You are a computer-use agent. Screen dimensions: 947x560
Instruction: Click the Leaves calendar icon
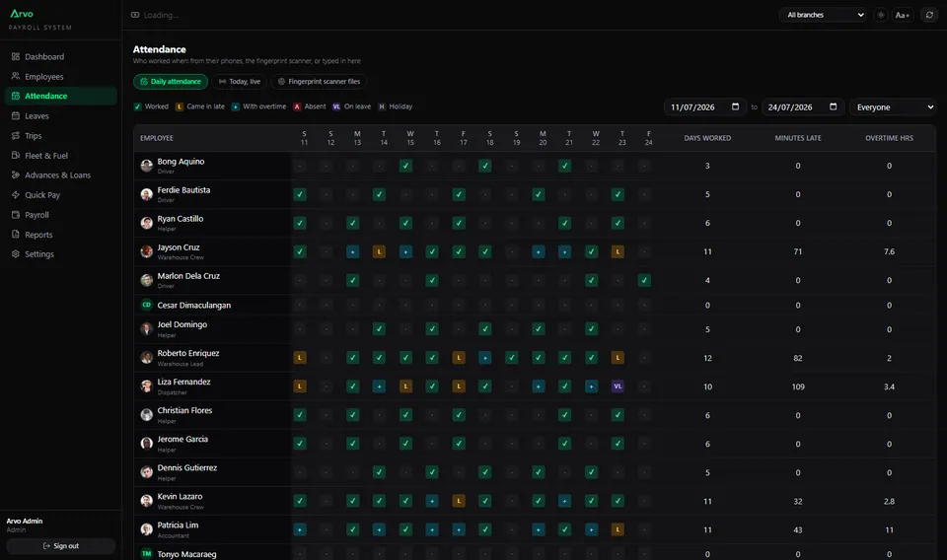16,116
